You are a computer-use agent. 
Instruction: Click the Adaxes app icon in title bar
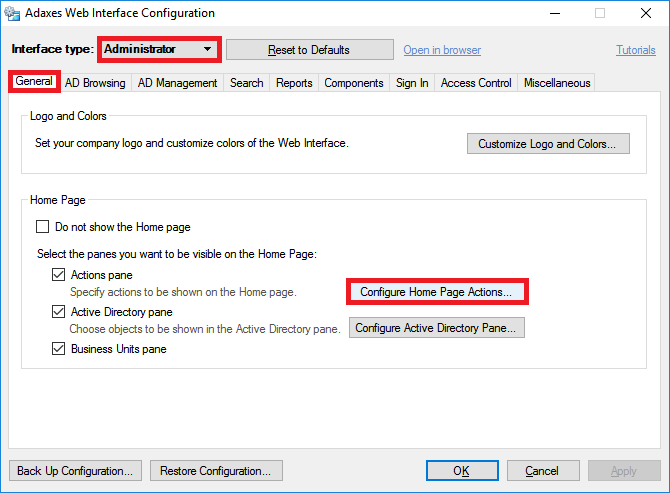(x=12, y=13)
